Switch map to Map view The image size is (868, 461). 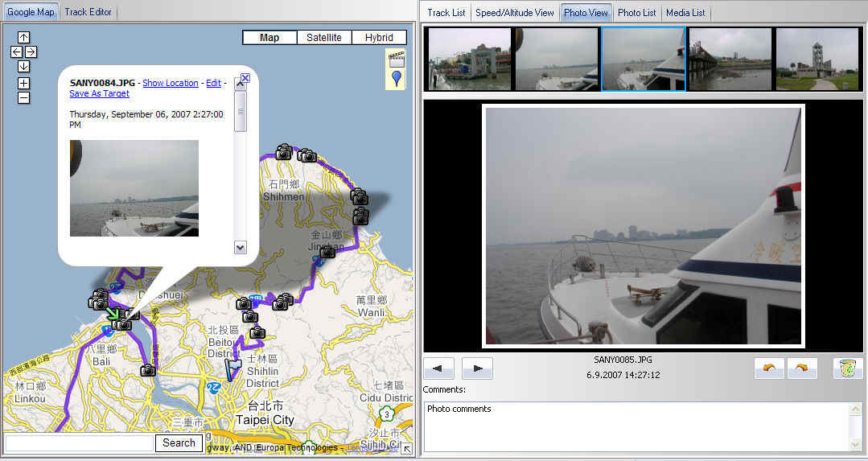(269, 38)
